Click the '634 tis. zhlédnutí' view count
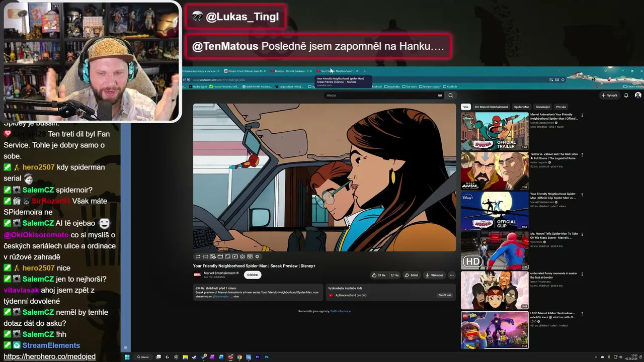 click(207, 289)
